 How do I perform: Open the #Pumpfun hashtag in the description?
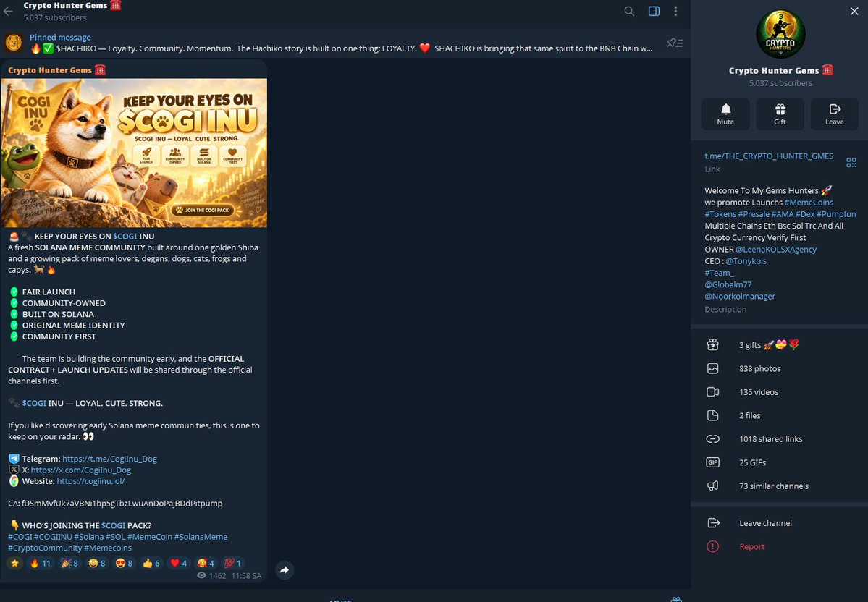tap(836, 214)
